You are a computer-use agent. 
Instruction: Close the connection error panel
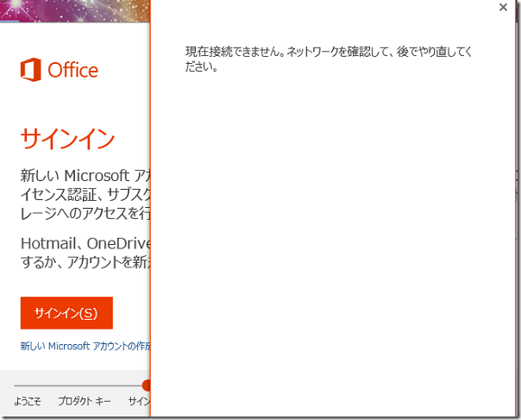pyautogui.click(x=503, y=8)
